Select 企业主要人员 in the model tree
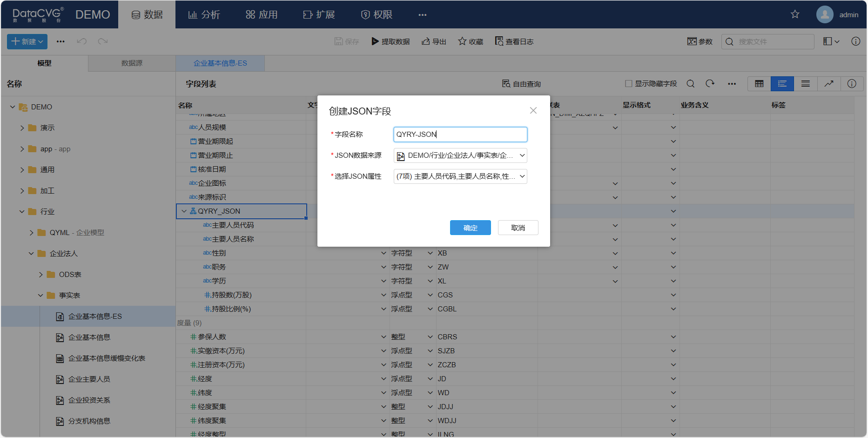Screen dimensions: 868x438 coord(89,379)
